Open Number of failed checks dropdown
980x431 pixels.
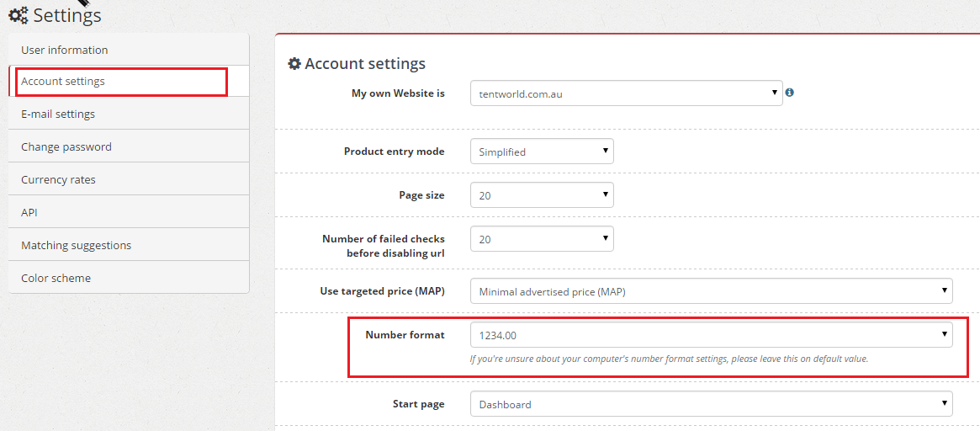coord(542,239)
